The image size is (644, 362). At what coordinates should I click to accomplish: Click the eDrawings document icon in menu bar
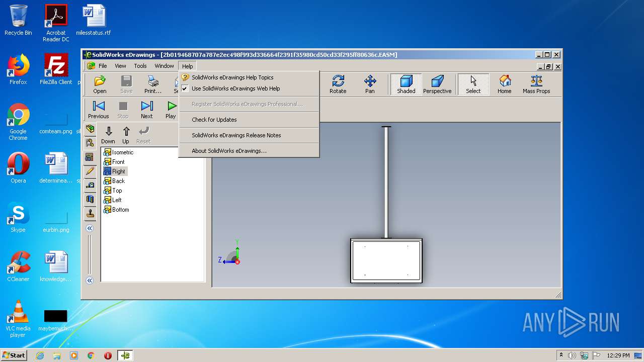coord(91,66)
